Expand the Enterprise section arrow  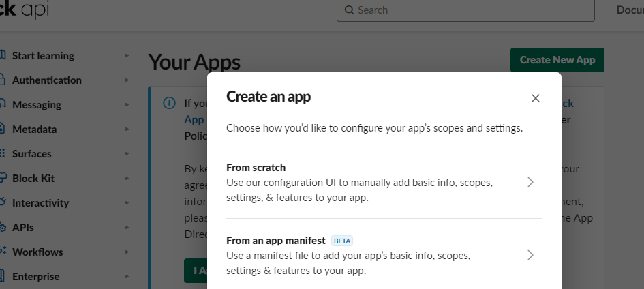tap(127, 277)
